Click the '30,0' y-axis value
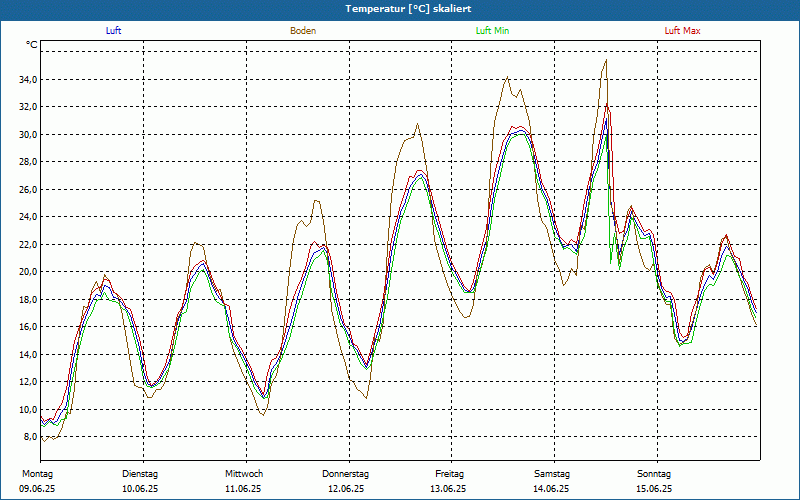The width and height of the screenshot is (800, 500). (x=28, y=134)
